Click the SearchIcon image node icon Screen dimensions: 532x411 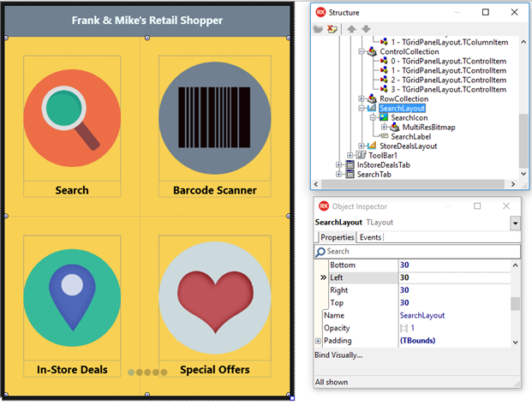coord(384,117)
